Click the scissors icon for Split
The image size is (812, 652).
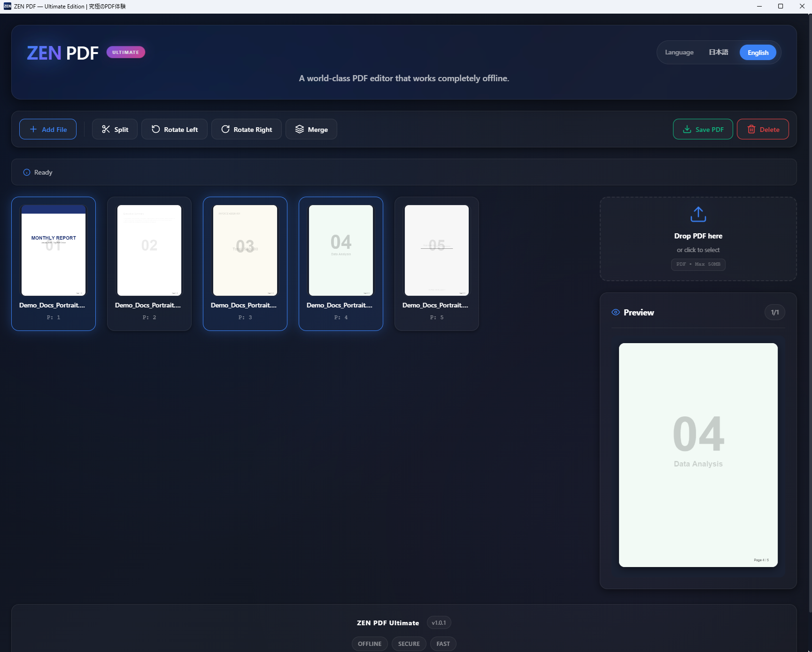tap(106, 129)
